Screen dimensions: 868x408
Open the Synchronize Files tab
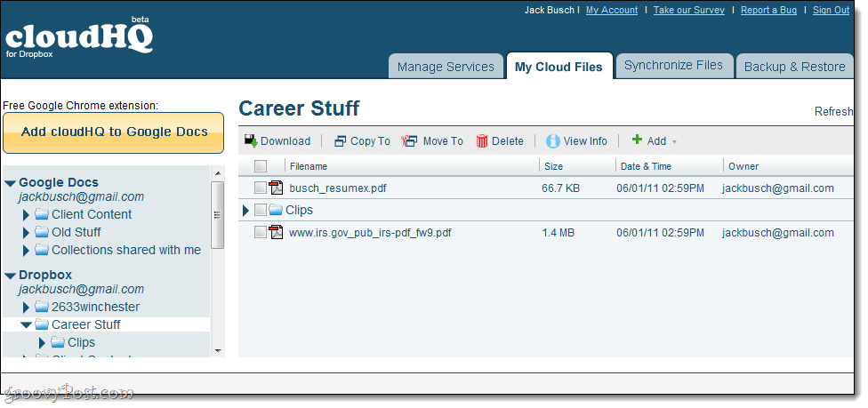(674, 65)
